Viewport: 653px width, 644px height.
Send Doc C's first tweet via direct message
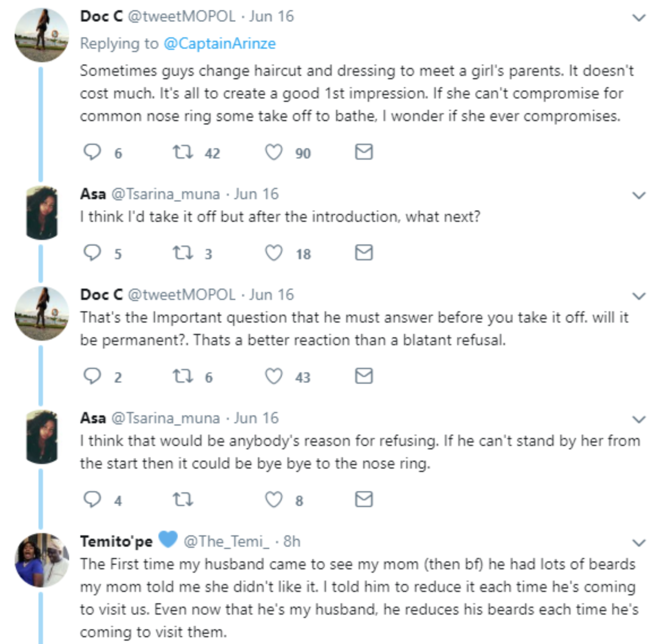tap(363, 152)
